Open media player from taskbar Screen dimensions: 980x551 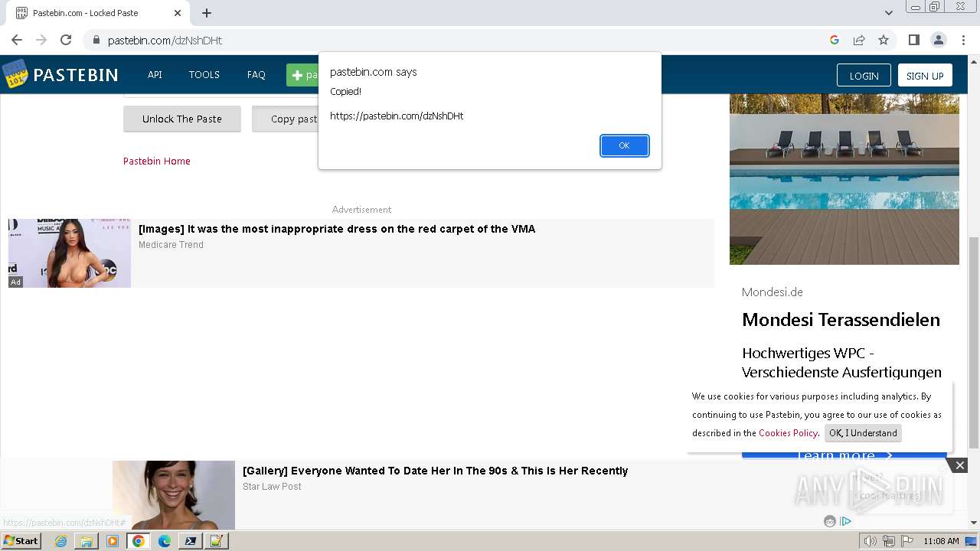click(x=113, y=541)
